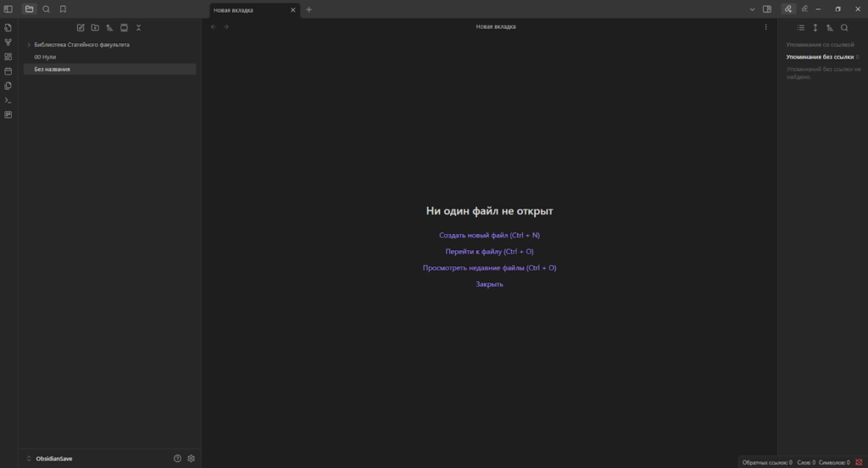Open the backlinks tab in right sidebar
Viewport: 868px width, 468px height.
pyautogui.click(x=788, y=8)
